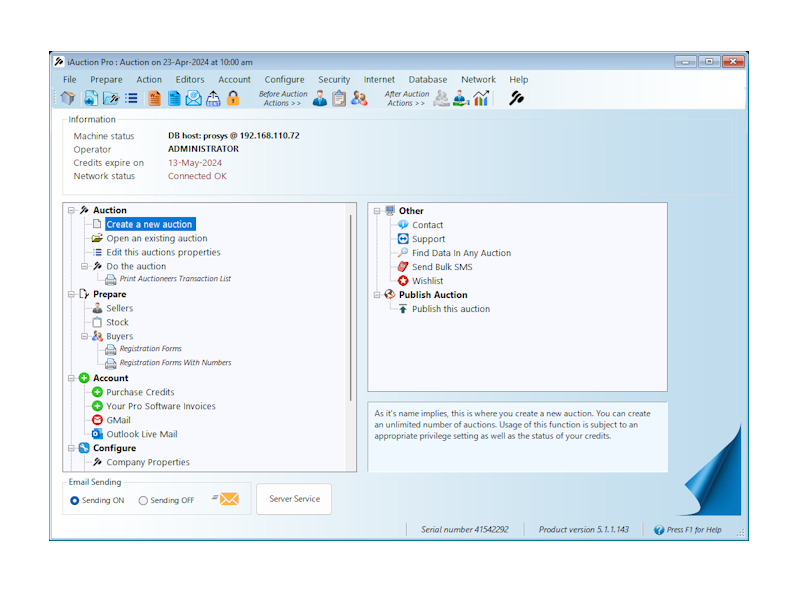Click the printer icon beside Registration Forms With Numbers
Viewport: 798px width, 592px height.
coord(110,363)
